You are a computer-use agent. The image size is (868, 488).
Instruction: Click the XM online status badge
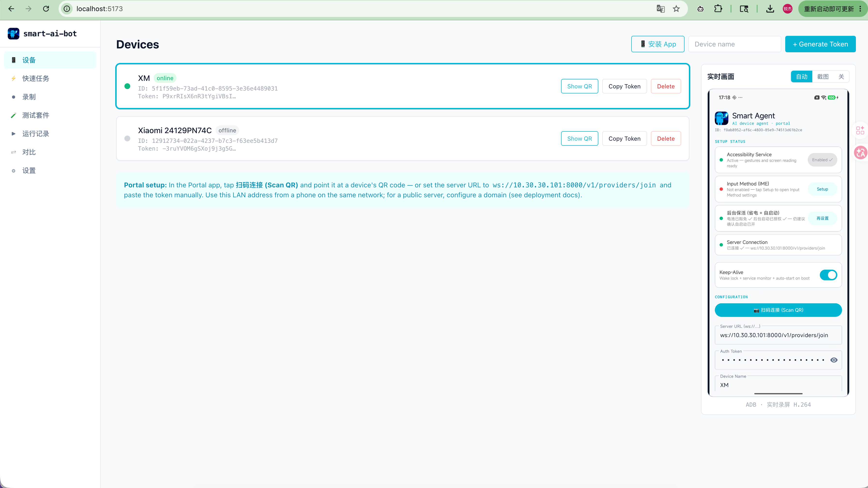coord(165,78)
